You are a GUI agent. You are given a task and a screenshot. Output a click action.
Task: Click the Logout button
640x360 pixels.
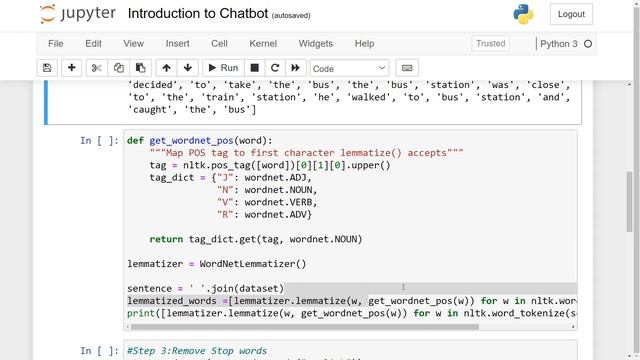coord(571,14)
